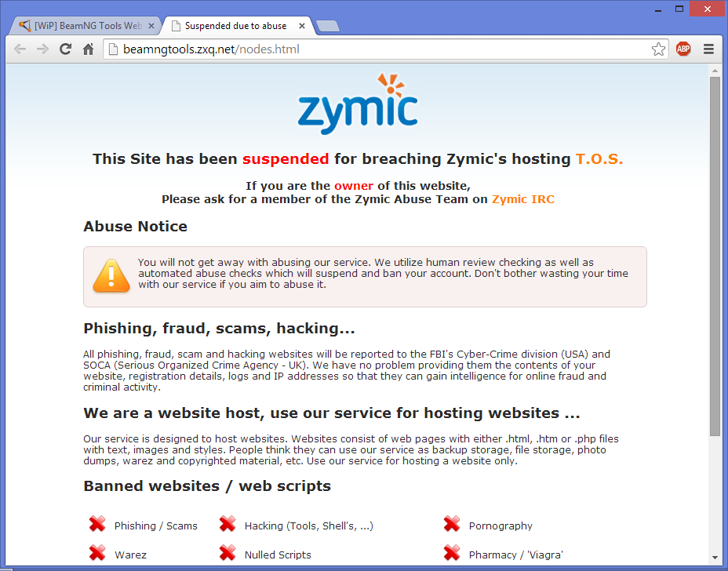
Task: Click the Zymic logo
Action: (358, 104)
